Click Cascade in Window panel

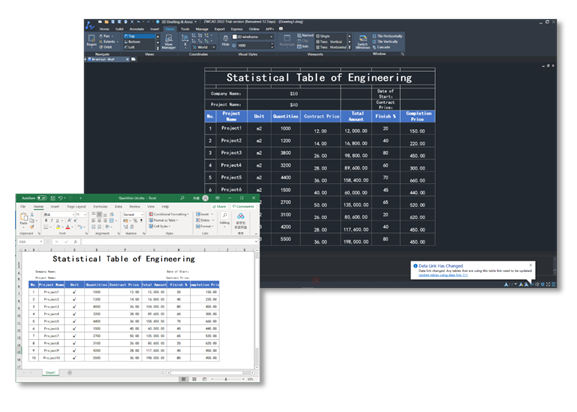(x=381, y=47)
